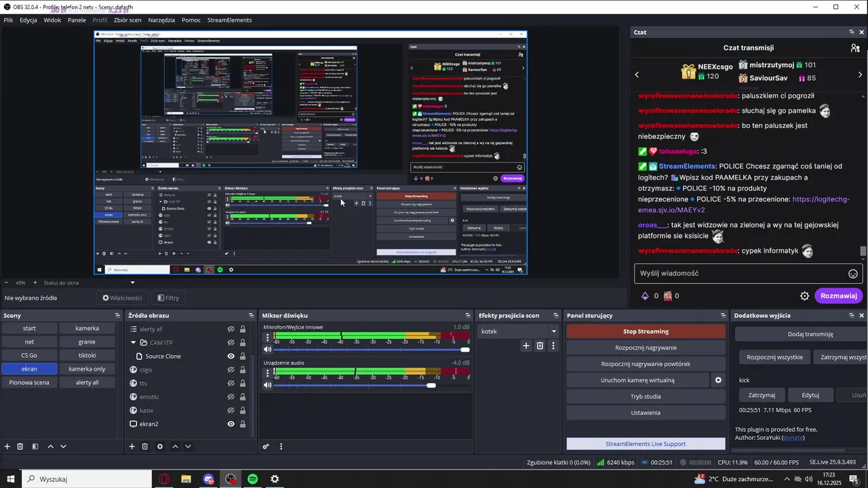Open virtual camera settings gear icon
Viewport: 868px width, 488px height.
tap(718, 380)
